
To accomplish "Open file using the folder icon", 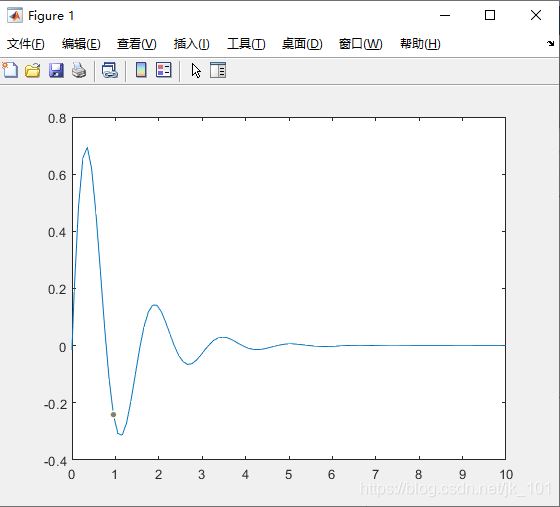I will click(x=32, y=70).
